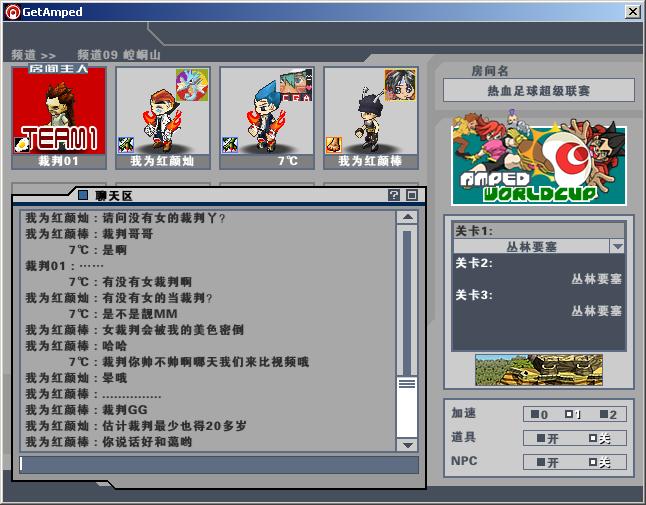Maximize the 聊天区 chat panel using its square icon
This screenshot has height=505, width=646.
pyautogui.click(x=411, y=195)
